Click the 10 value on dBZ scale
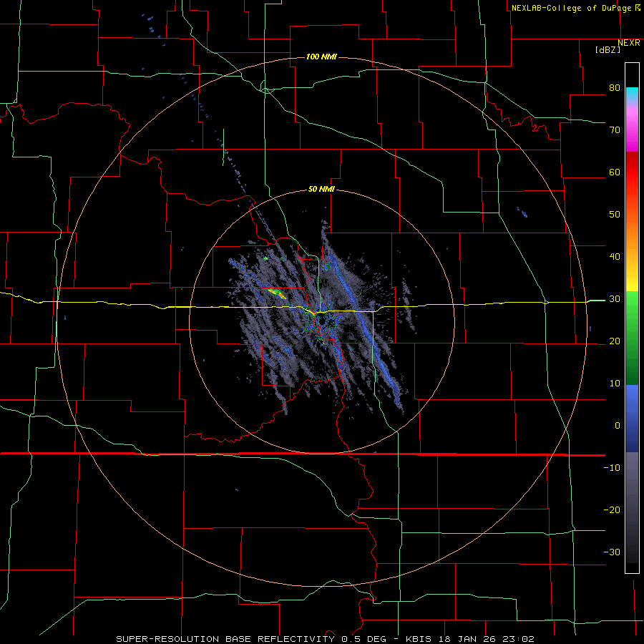 pyautogui.click(x=615, y=384)
